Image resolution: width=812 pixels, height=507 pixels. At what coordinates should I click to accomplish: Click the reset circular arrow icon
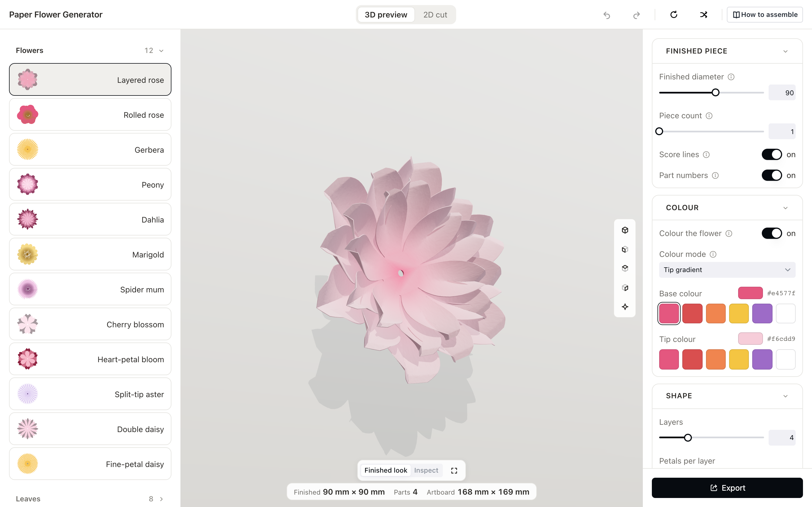[674, 15]
